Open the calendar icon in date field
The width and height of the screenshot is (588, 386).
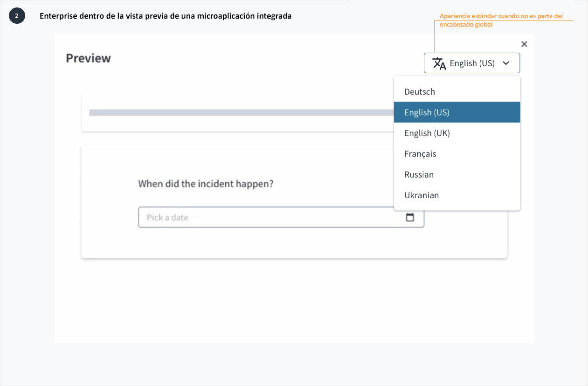coord(410,217)
